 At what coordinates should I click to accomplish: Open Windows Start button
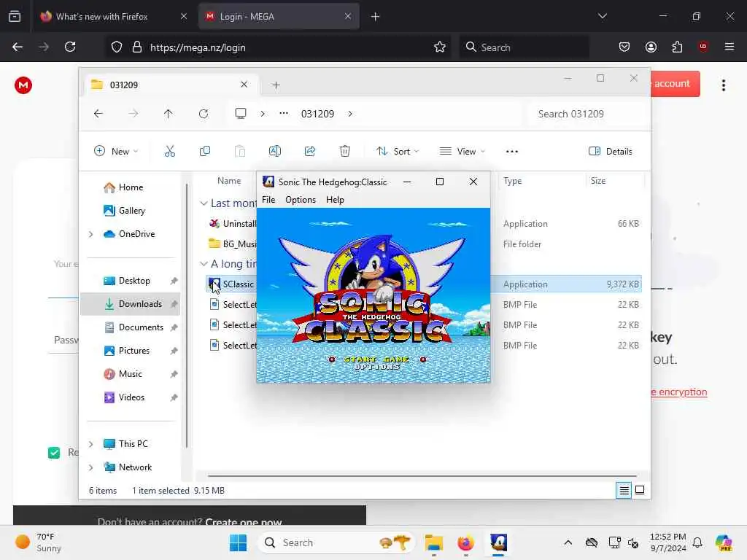238,542
